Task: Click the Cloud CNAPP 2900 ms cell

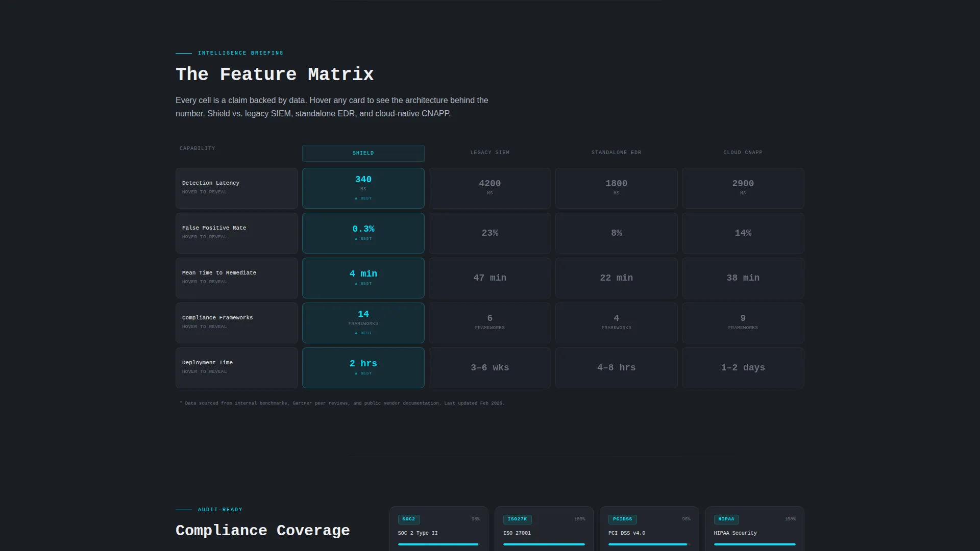Action: [743, 188]
